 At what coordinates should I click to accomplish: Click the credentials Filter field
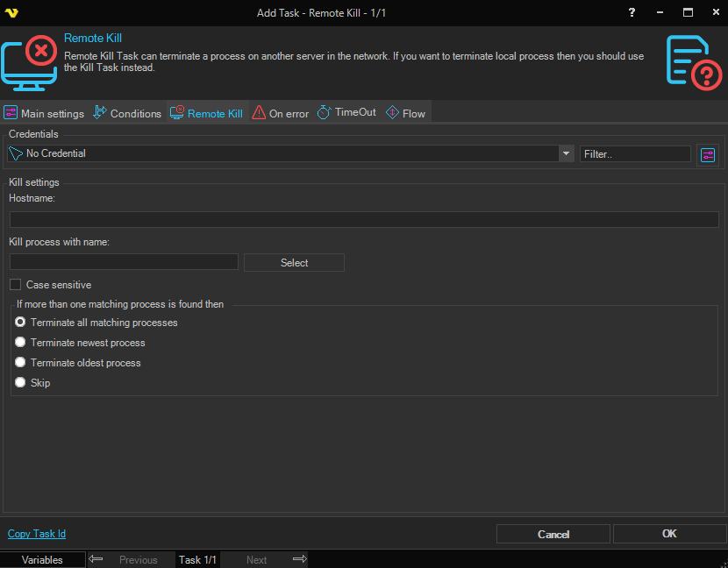click(x=635, y=154)
